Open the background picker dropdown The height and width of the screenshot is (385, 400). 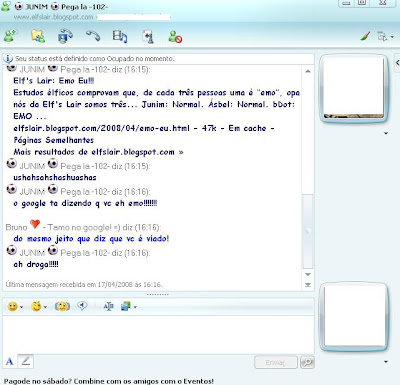pos(129,306)
